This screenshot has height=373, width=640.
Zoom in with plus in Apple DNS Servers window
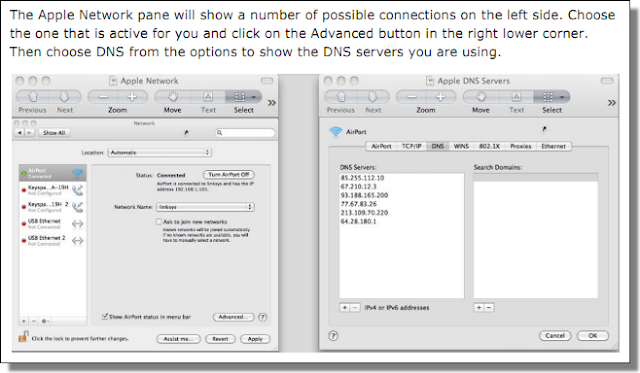pyautogui.click(x=440, y=97)
